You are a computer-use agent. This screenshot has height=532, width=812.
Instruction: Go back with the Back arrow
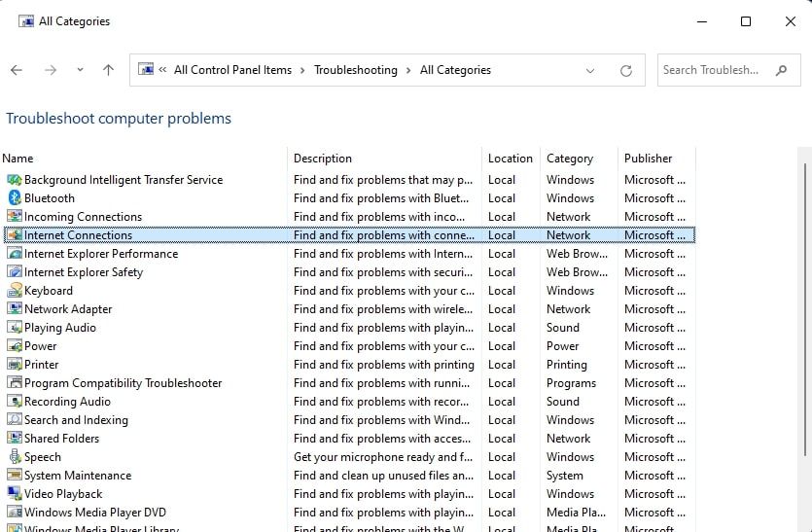(x=17, y=70)
